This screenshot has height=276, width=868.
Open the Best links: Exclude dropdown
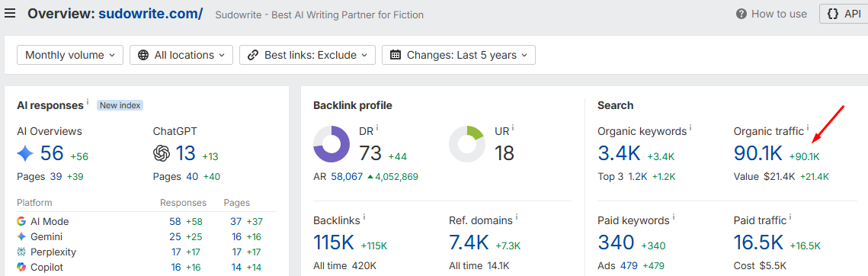[308, 55]
